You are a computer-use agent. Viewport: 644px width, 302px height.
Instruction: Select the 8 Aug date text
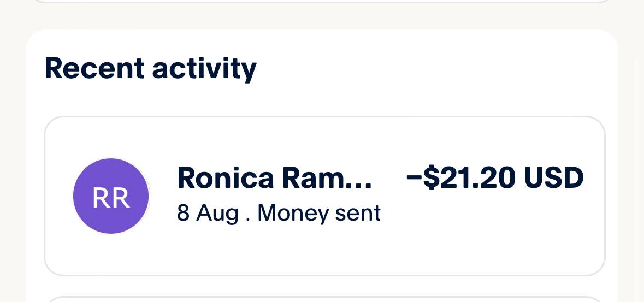point(208,213)
